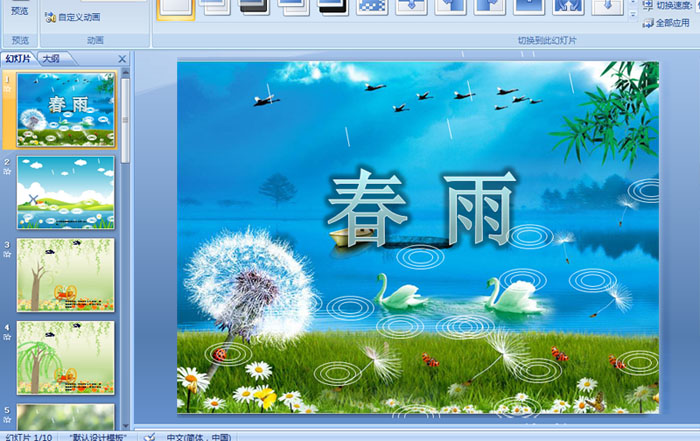Select the partly visible slide 5 thumbnail
The width and height of the screenshot is (700, 441).
66,417
